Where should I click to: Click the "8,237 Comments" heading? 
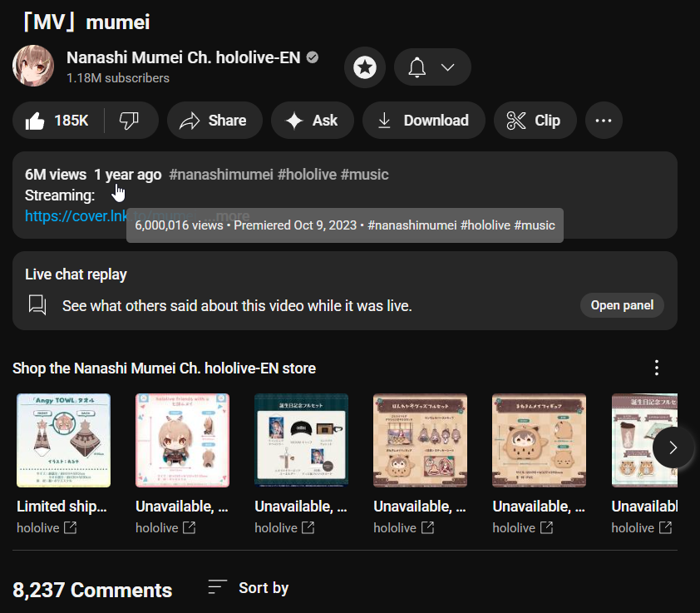(x=92, y=591)
